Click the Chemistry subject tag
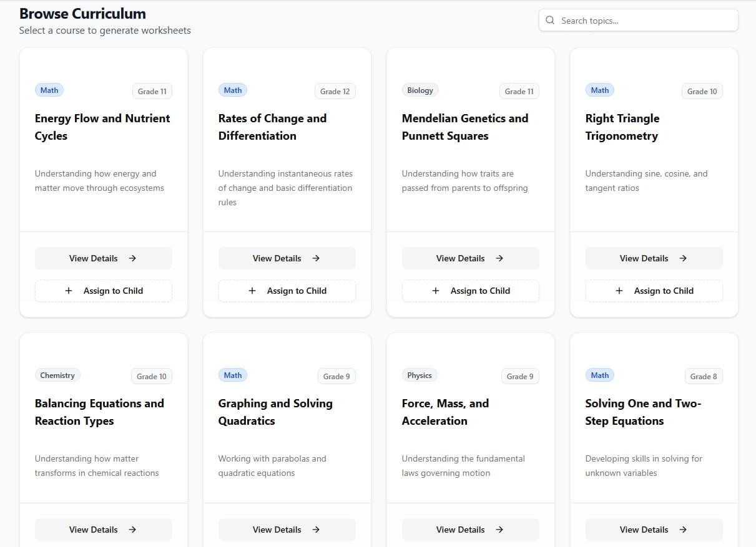756x547 pixels. [57, 375]
